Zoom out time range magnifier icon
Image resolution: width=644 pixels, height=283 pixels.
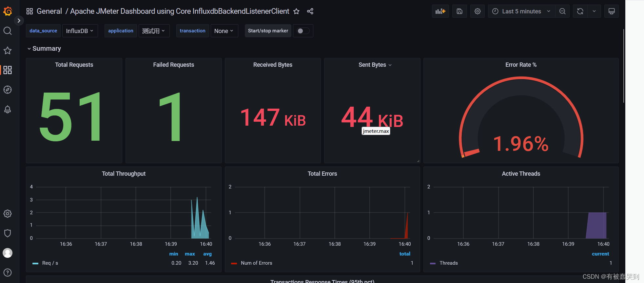coord(562,11)
